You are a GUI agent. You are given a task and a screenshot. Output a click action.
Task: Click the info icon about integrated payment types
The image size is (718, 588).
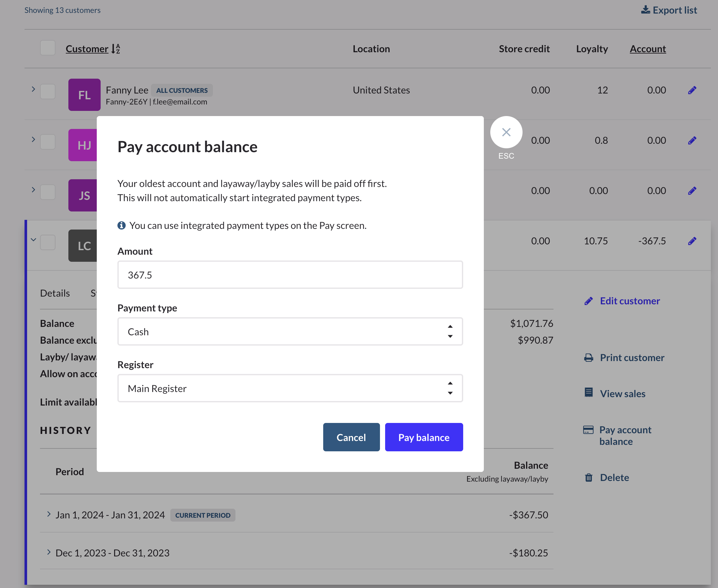pos(122,225)
